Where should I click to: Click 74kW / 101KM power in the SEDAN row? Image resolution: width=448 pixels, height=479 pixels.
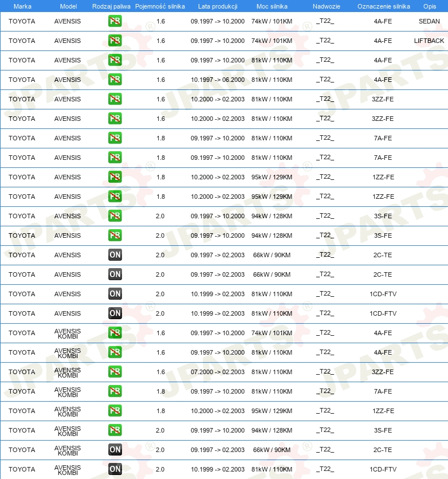pyautogui.click(x=272, y=21)
